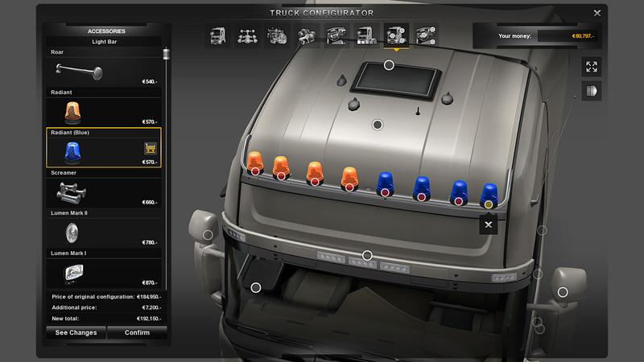
Task: Open the chassis category icon
Action: pos(246,35)
